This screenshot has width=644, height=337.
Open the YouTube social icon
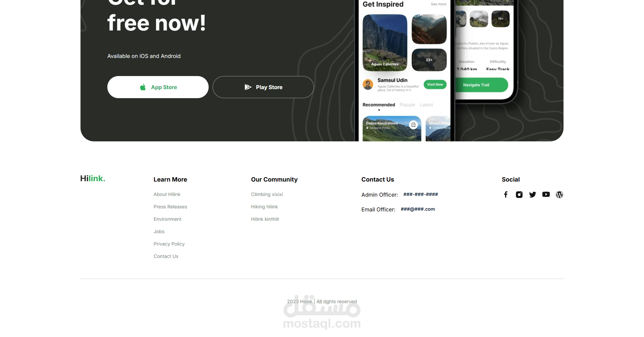pos(546,194)
